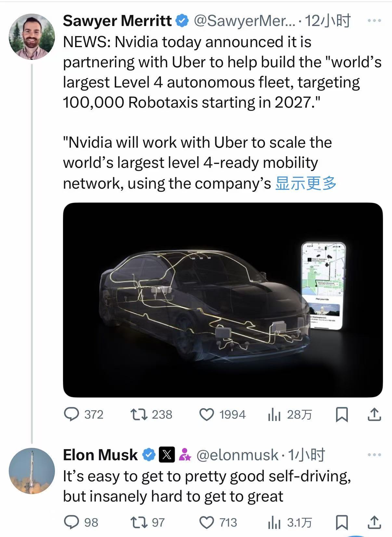Open more options on Sawyer's tweet

pos(374,20)
